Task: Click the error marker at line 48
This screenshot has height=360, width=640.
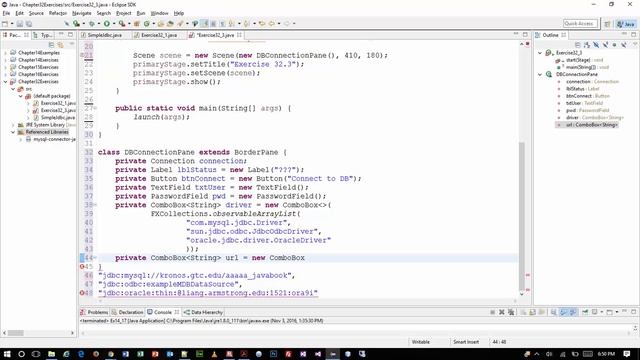Action: pos(82,293)
